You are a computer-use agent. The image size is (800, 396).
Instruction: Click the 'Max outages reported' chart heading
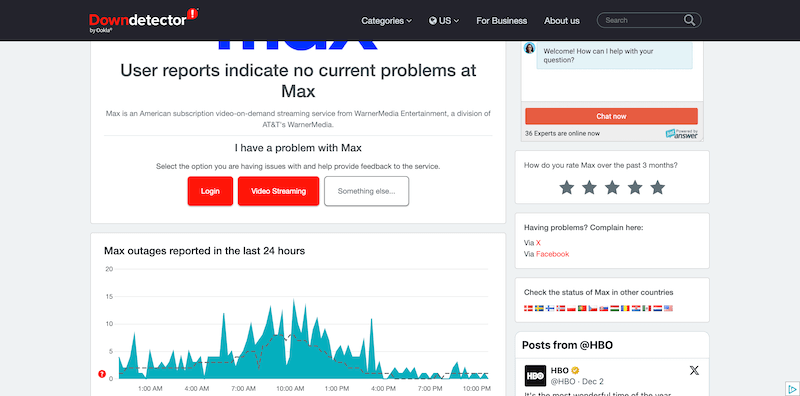click(205, 251)
